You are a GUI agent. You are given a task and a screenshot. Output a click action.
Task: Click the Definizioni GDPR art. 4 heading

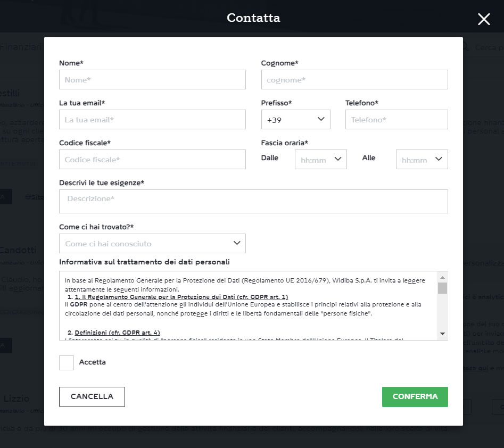(117, 333)
